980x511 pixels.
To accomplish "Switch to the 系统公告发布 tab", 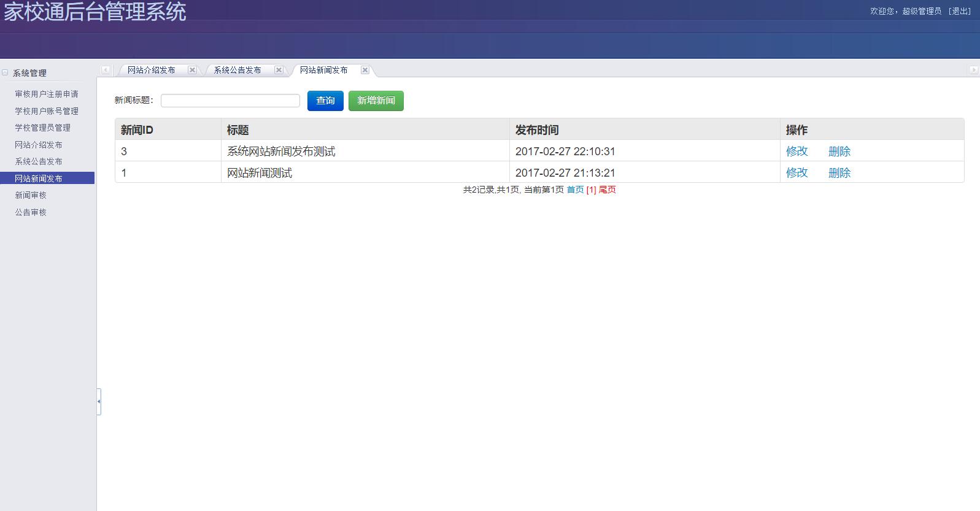I will click(237, 70).
